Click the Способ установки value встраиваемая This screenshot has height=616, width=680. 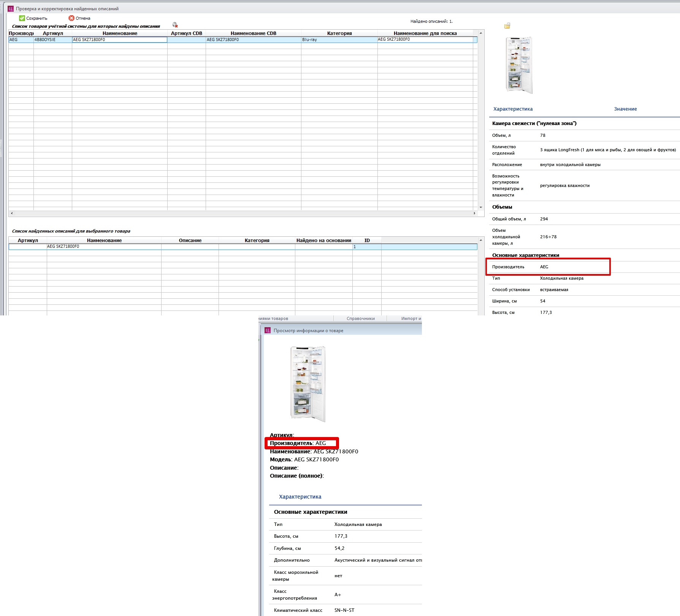(554, 290)
